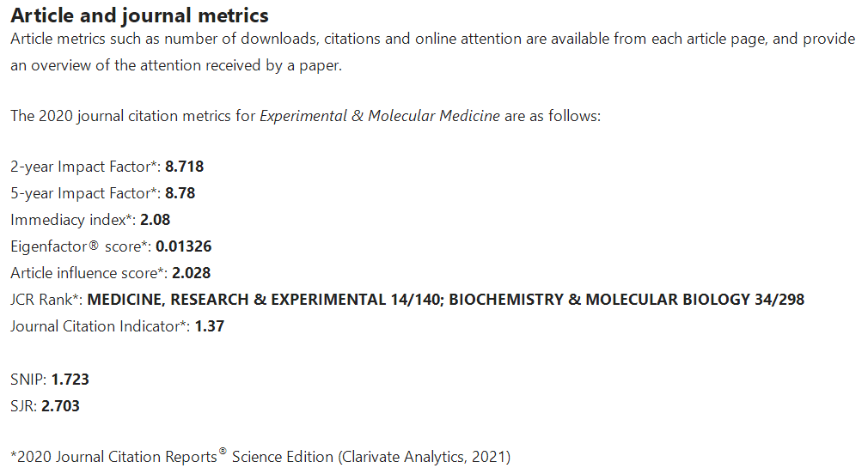The height and width of the screenshot is (474, 868).
Task: Click the Journal Citation Indicator value 1.37
Action: tap(209, 325)
